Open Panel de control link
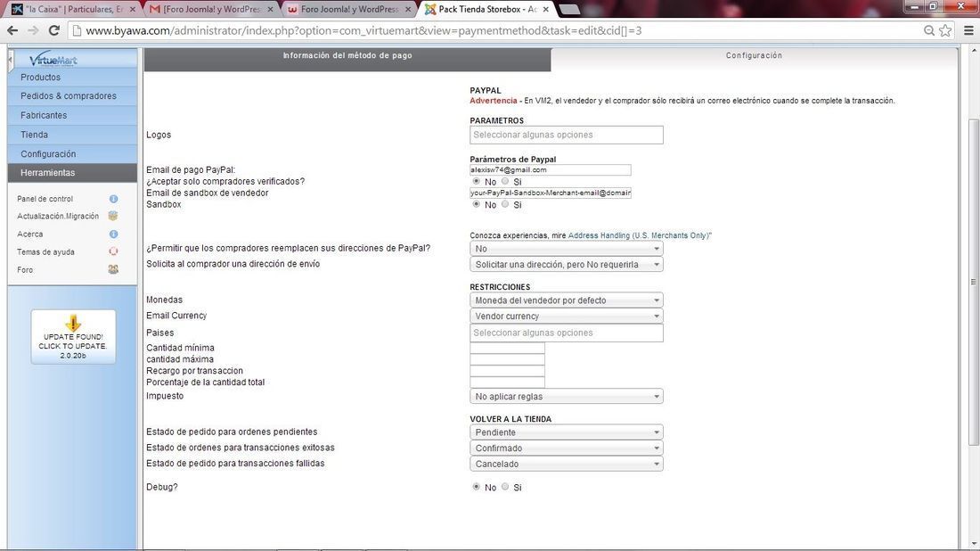 coord(45,199)
